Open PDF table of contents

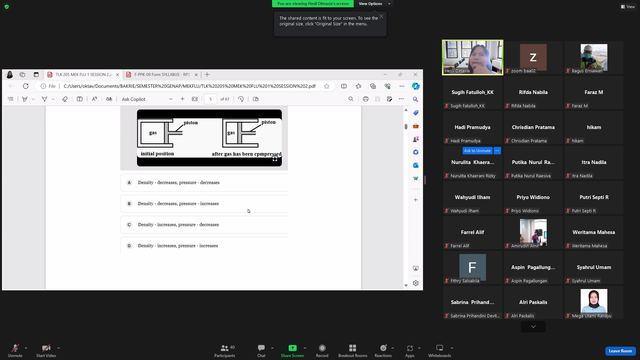tap(11, 99)
